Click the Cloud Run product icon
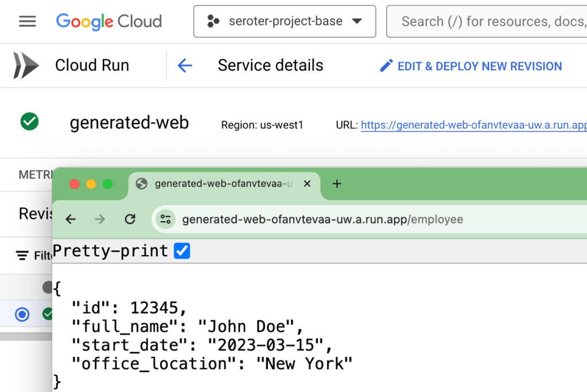 pos(26,65)
